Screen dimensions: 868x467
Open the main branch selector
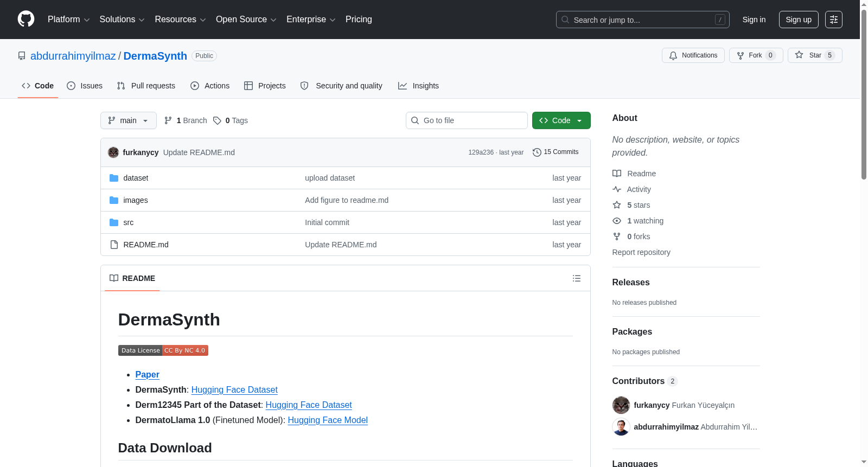pyautogui.click(x=129, y=120)
